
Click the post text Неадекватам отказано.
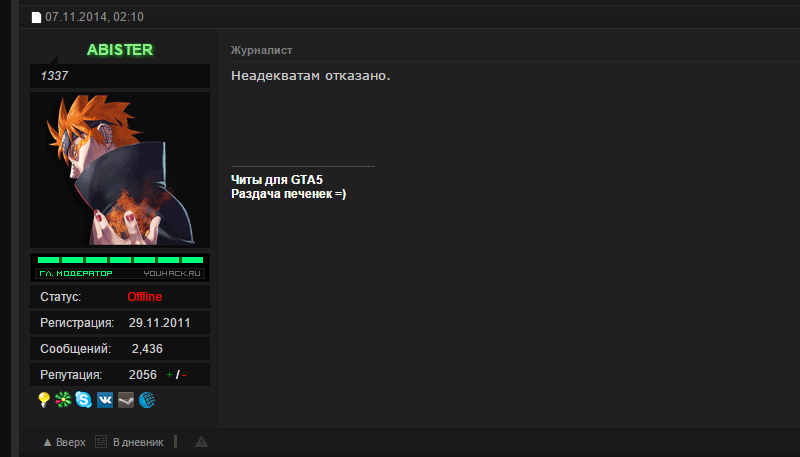(x=311, y=76)
